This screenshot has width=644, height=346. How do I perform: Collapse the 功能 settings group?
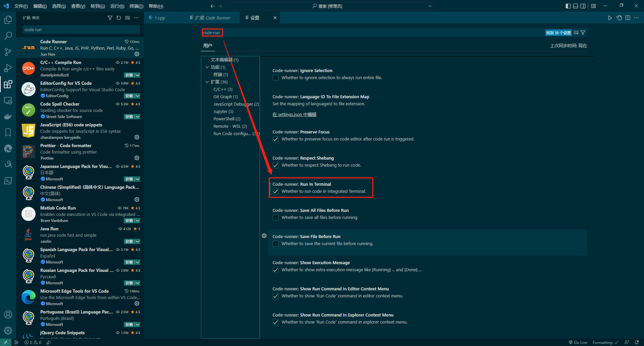[x=207, y=67]
